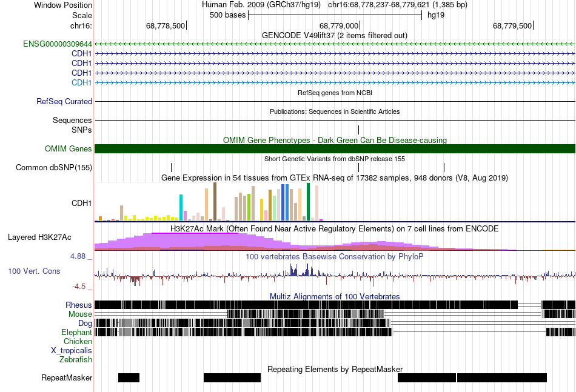
Task: Click Short Genetic Variants from dbSNP title
Action: pyautogui.click(x=335, y=159)
